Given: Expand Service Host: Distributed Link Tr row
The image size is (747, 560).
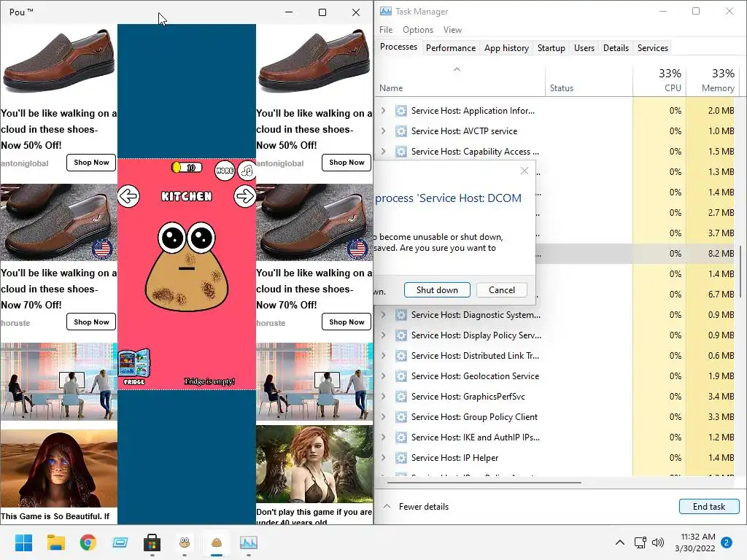Looking at the screenshot, I should pyautogui.click(x=384, y=356).
